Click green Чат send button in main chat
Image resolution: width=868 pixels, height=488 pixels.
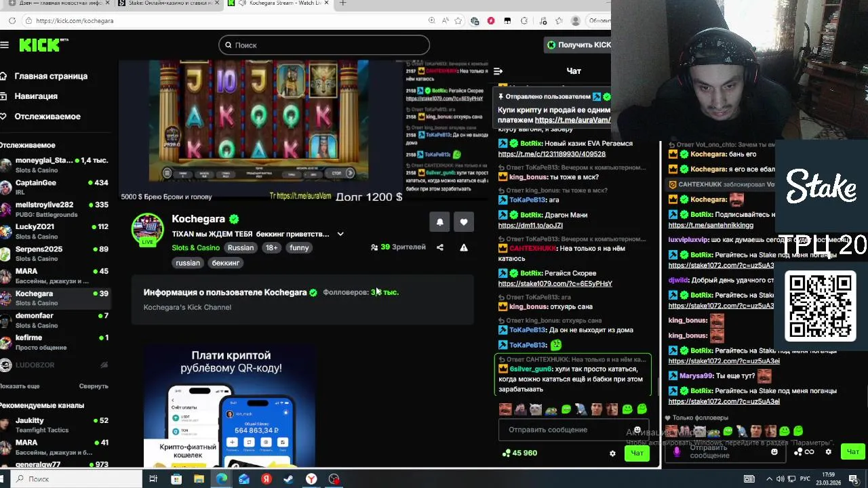click(637, 453)
